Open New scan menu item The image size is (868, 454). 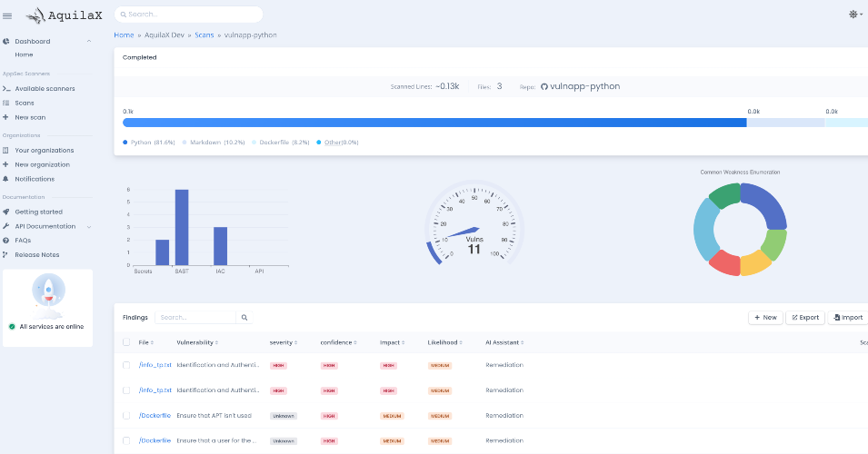click(x=30, y=117)
